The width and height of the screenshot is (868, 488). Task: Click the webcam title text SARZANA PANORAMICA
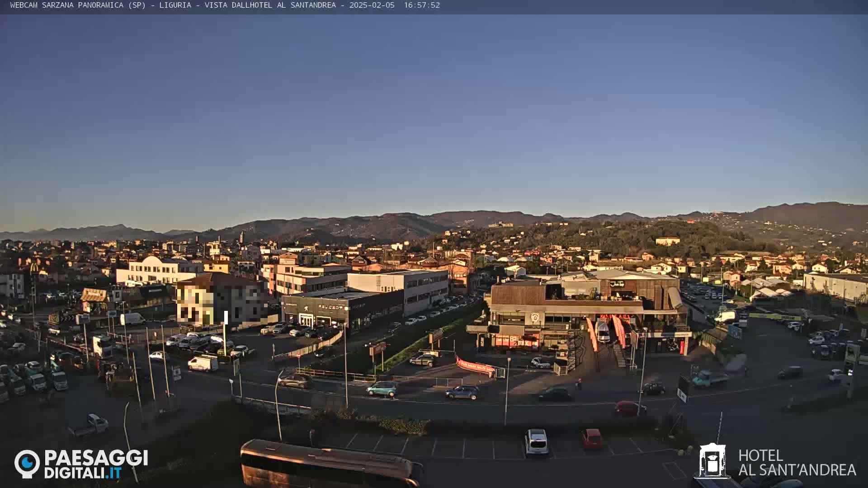pos(82,5)
